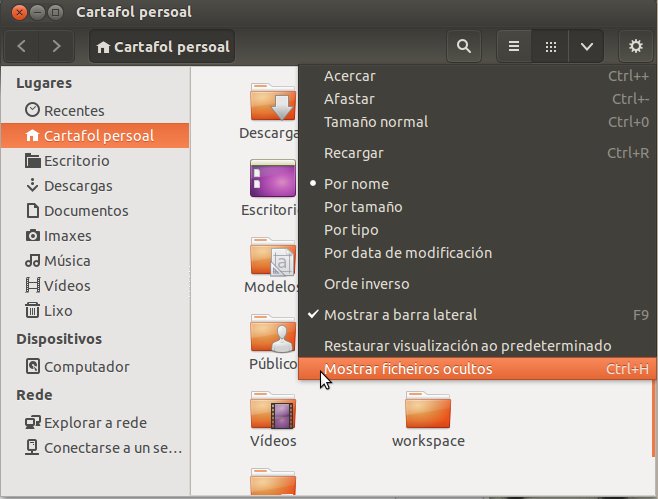Click the Vídeos film icon in sidebar

tap(32, 285)
